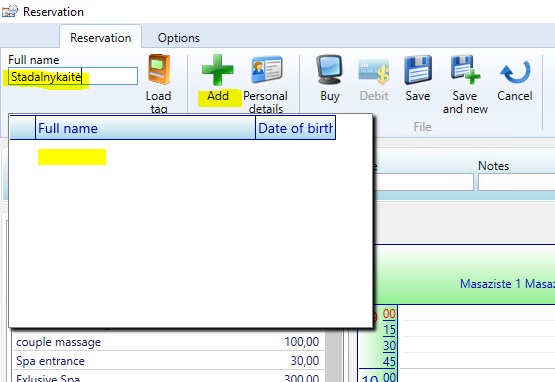Viewport: 555px width, 382px height.
Task: Click the Reservation window title icon
Action: coord(10,11)
